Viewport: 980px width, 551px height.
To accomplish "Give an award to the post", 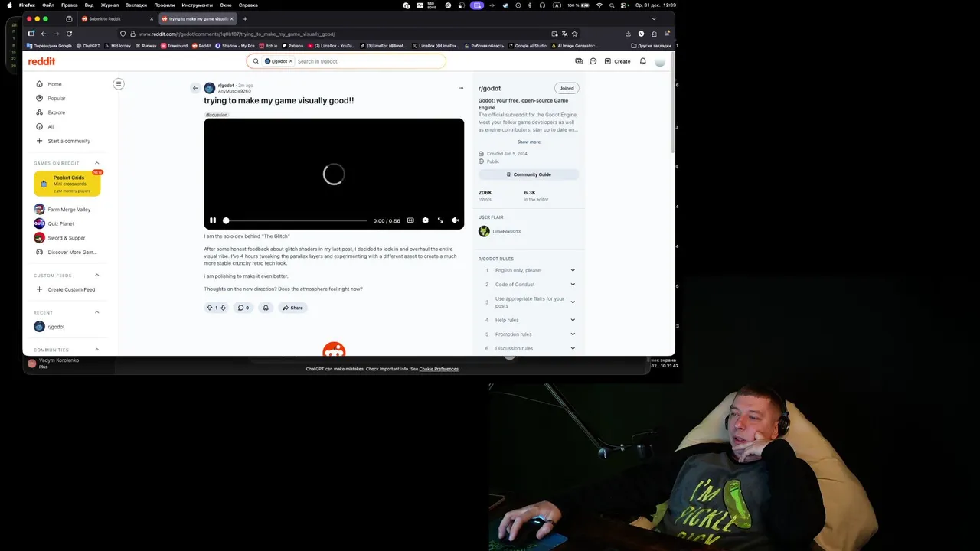I will (x=266, y=308).
